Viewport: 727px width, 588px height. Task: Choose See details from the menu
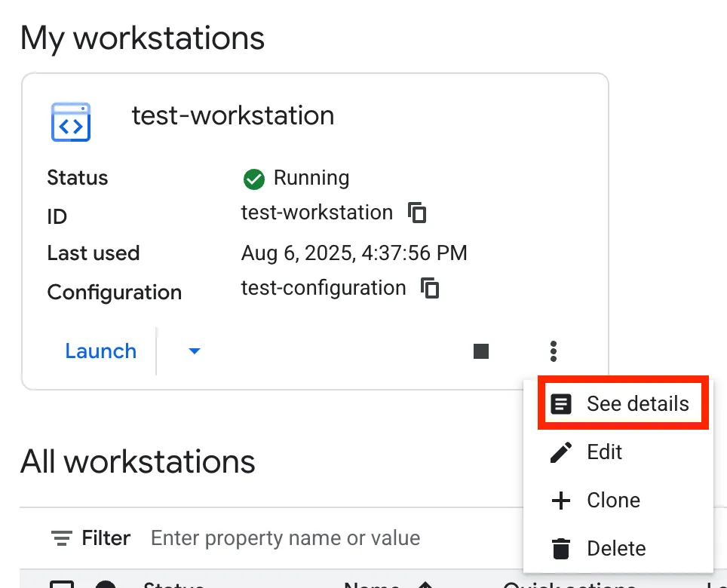click(x=637, y=404)
